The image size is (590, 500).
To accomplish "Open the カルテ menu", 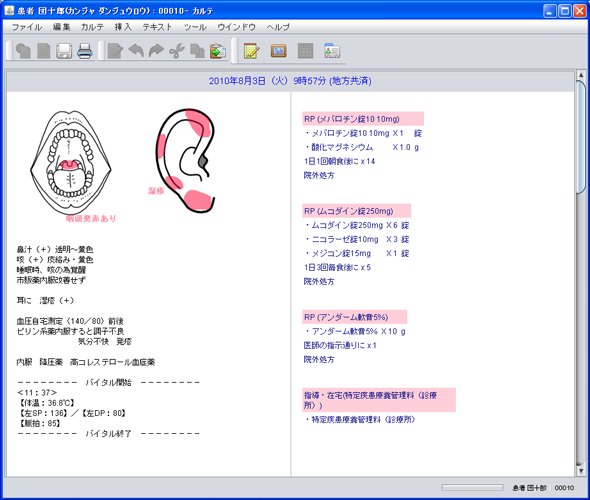I will (92, 27).
